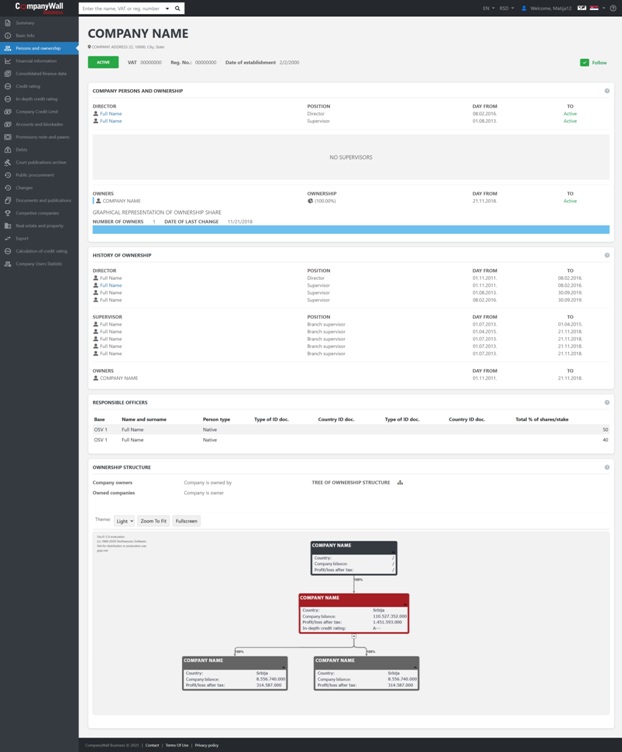
Task: Open the RSD currency dropdown
Action: click(506, 8)
